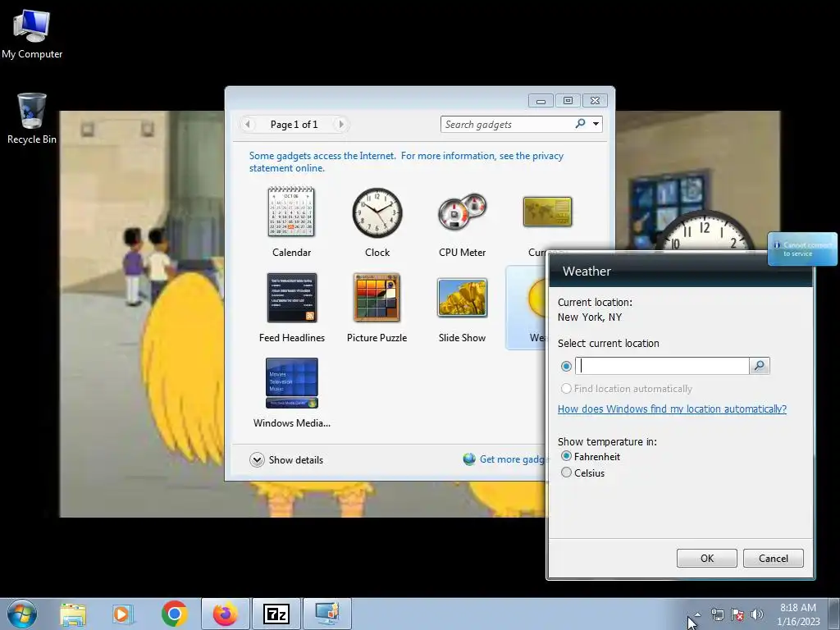The image size is (840, 630).
Task: Click the weather location text field
Action: click(662, 366)
